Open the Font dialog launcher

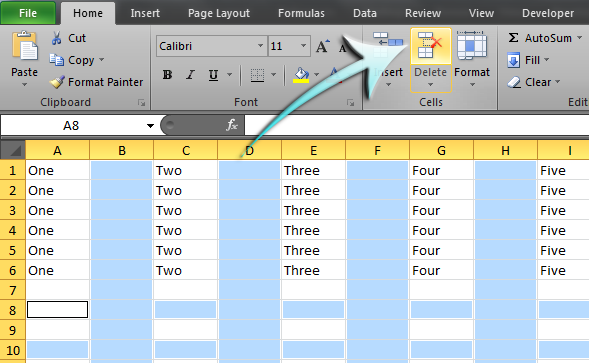(x=350, y=103)
